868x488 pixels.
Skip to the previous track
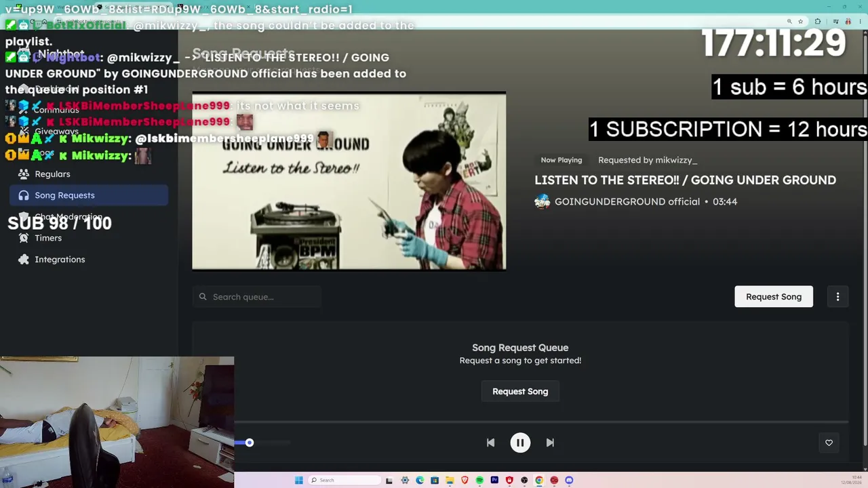490,443
